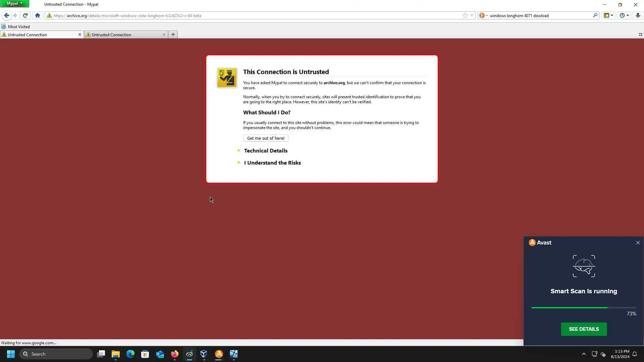Open the history clock button dropdown
This screenshot has height=362, width=644.
click(624, 15)
